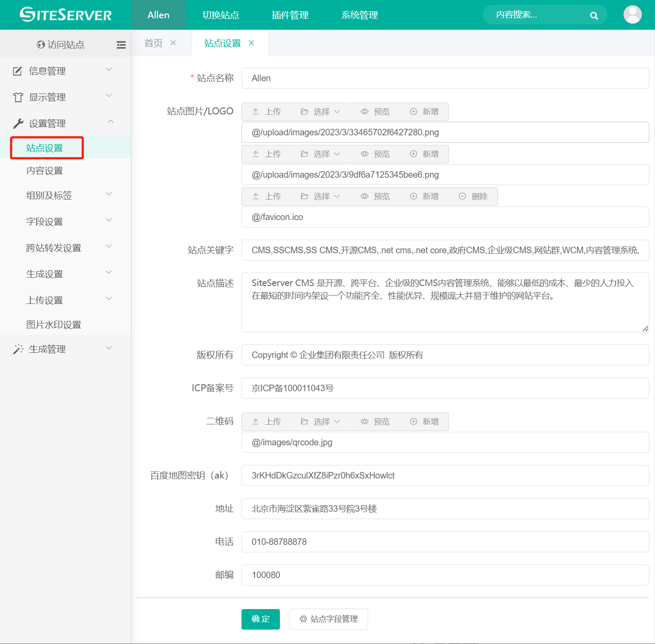Click the 访问站点 globe icon
Viewport: 655px width, 644px height.
[x=41, y=45]
